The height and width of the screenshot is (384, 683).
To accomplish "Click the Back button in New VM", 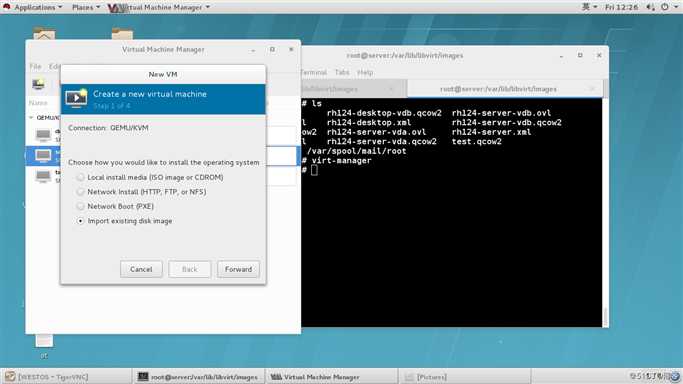I will coord(189,269).
